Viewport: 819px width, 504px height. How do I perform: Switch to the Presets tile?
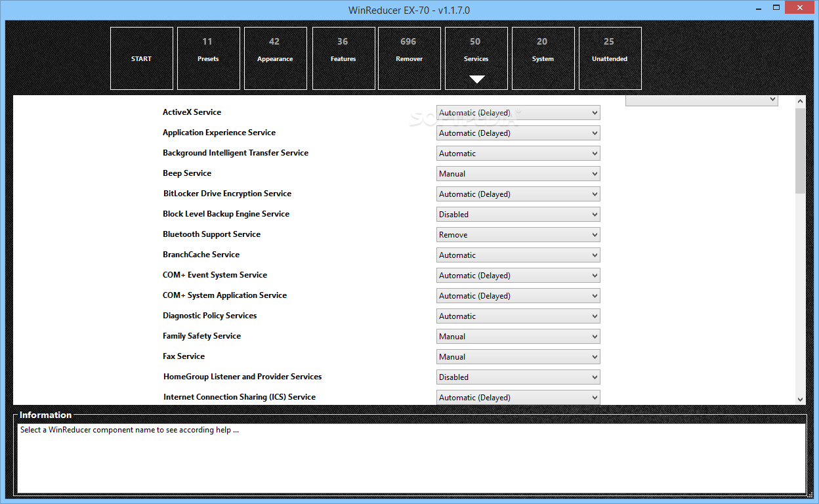click(209, 58)
